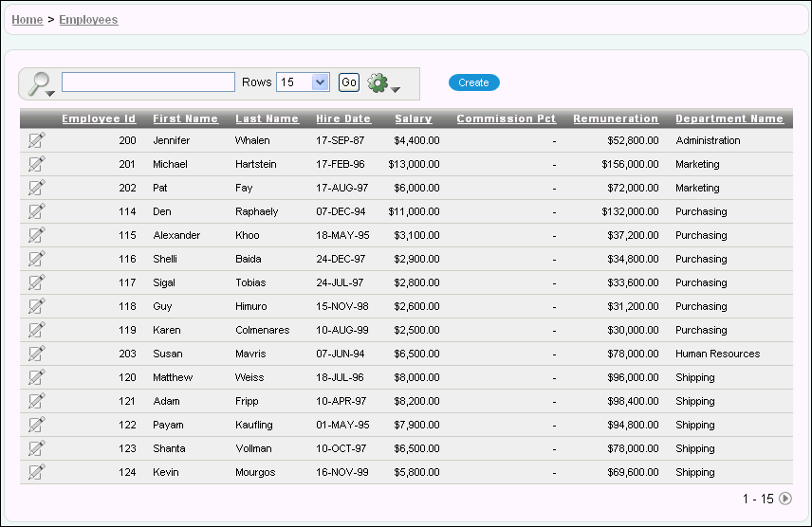Click the Create button
The height and width of the screenshot is (527, 812).
pos(473,82)
